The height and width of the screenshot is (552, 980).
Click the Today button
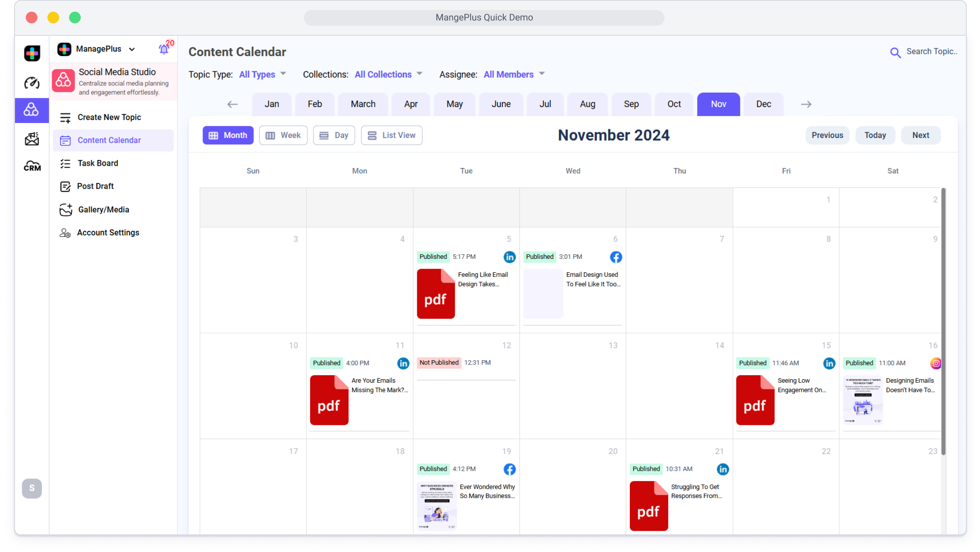click(x=875, y=135)
